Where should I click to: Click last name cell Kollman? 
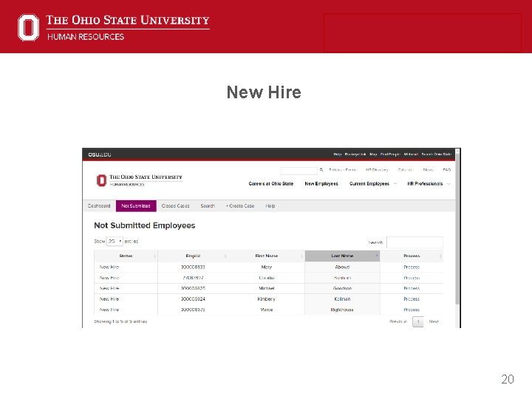(x=342, y=299)
